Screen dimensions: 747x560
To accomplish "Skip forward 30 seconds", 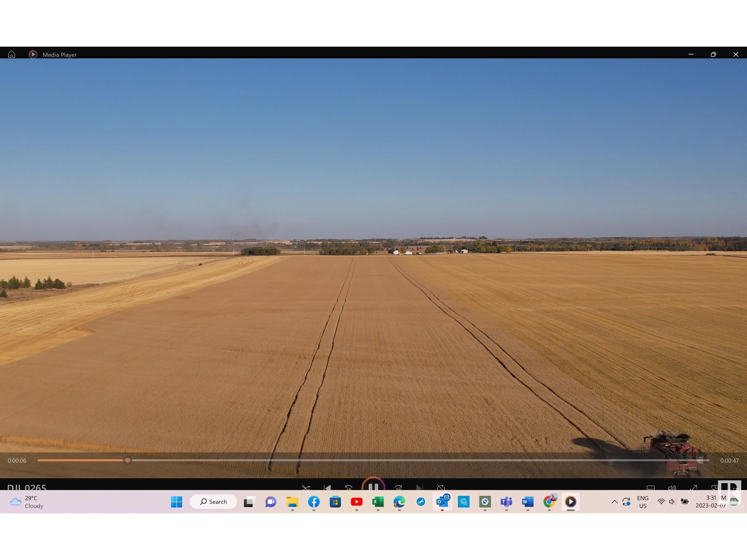I will point(398,488).
